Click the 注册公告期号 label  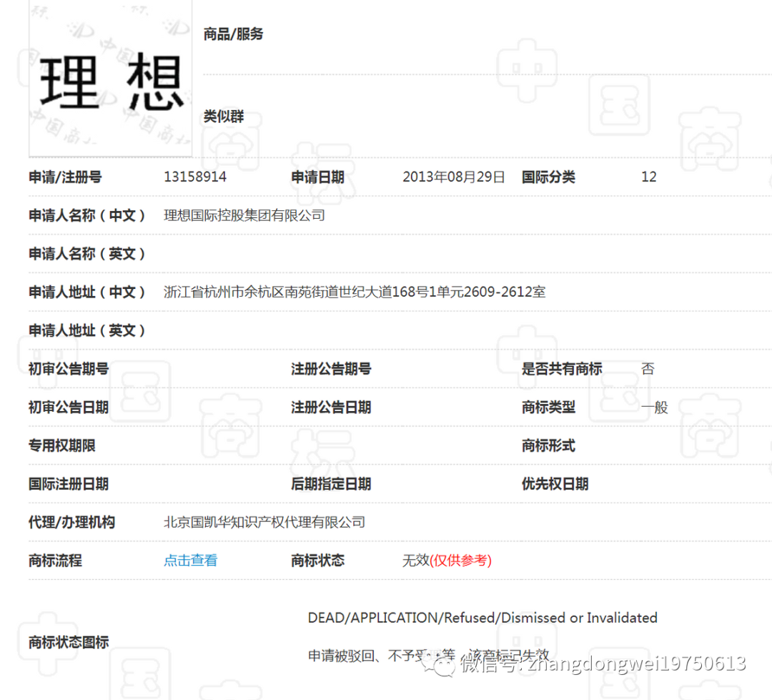[x=331, y=369]
